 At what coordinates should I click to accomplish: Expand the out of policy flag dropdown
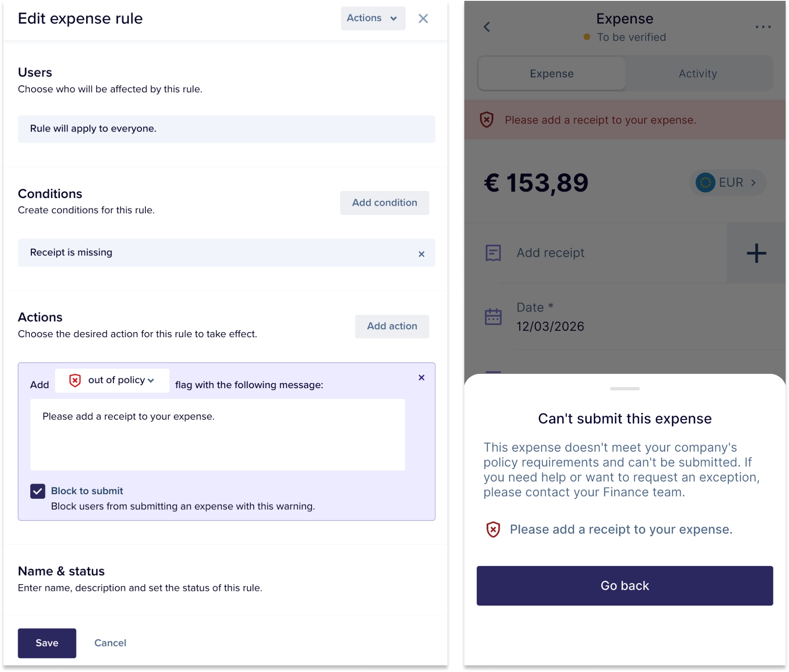[112, 380]
